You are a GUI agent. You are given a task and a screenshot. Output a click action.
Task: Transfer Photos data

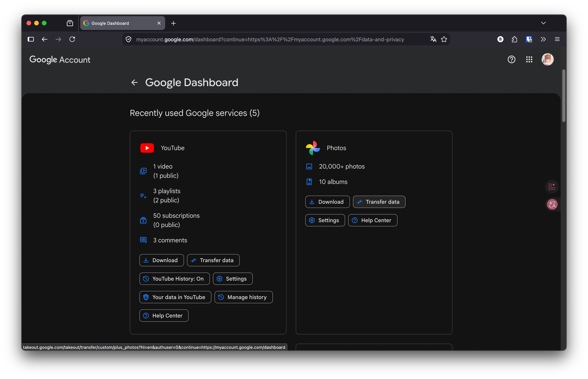pos(379,202)
